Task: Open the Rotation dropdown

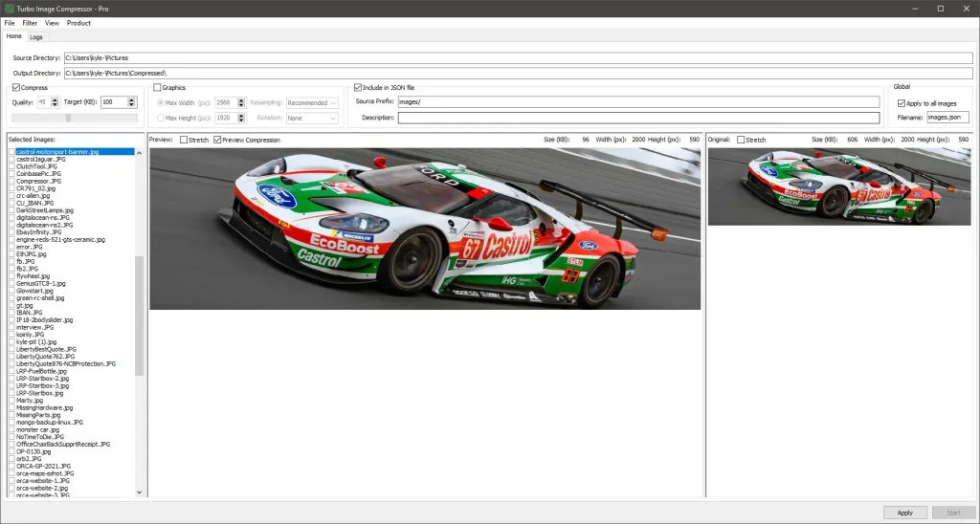Action: [312, 118]
